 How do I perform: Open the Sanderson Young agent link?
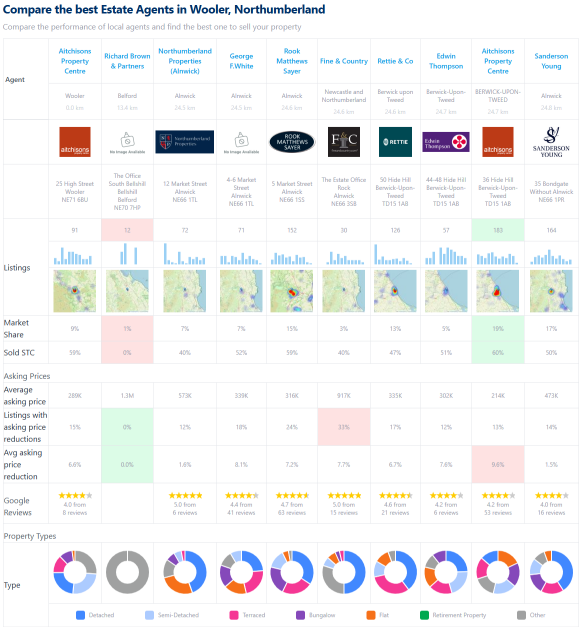click(551, 61)
